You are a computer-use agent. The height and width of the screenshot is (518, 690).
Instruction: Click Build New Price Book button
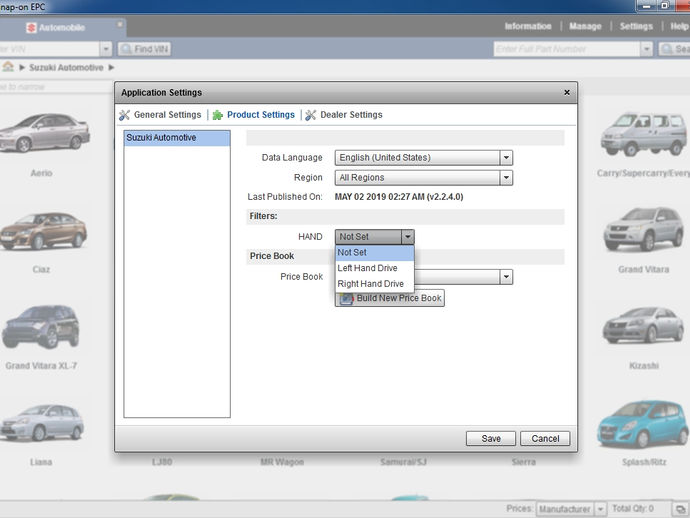(390, 298)
